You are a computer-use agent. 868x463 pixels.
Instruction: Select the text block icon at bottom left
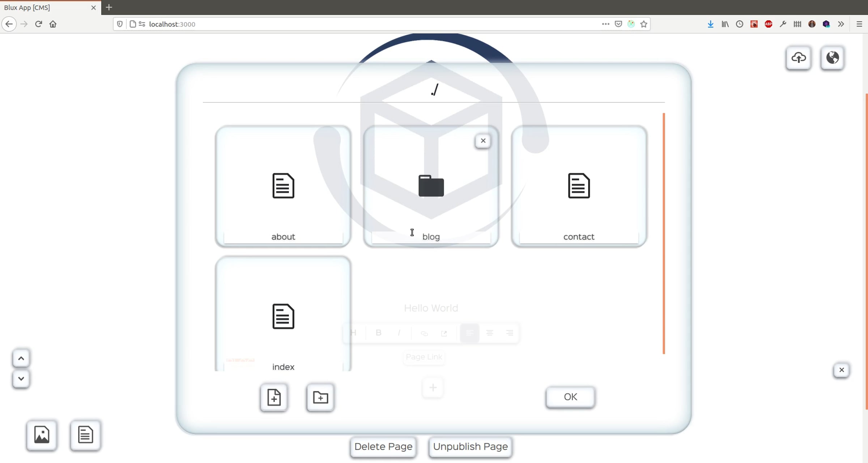(85, 435)
